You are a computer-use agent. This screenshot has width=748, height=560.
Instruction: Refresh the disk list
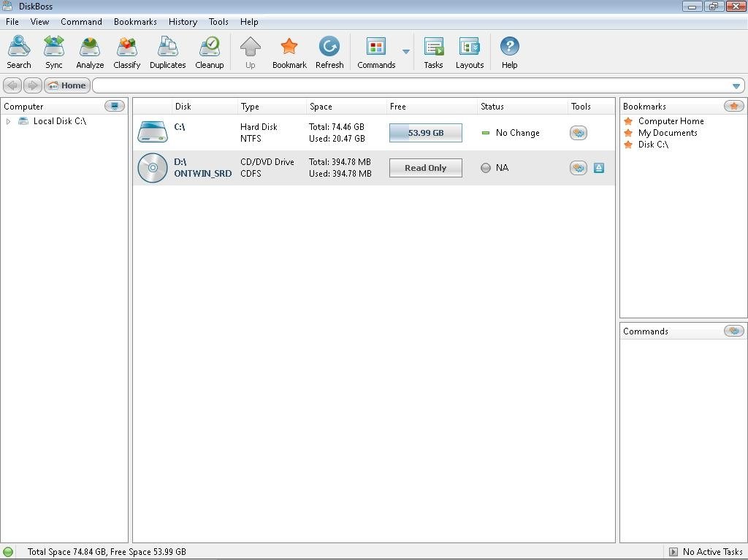coord(329,53)
